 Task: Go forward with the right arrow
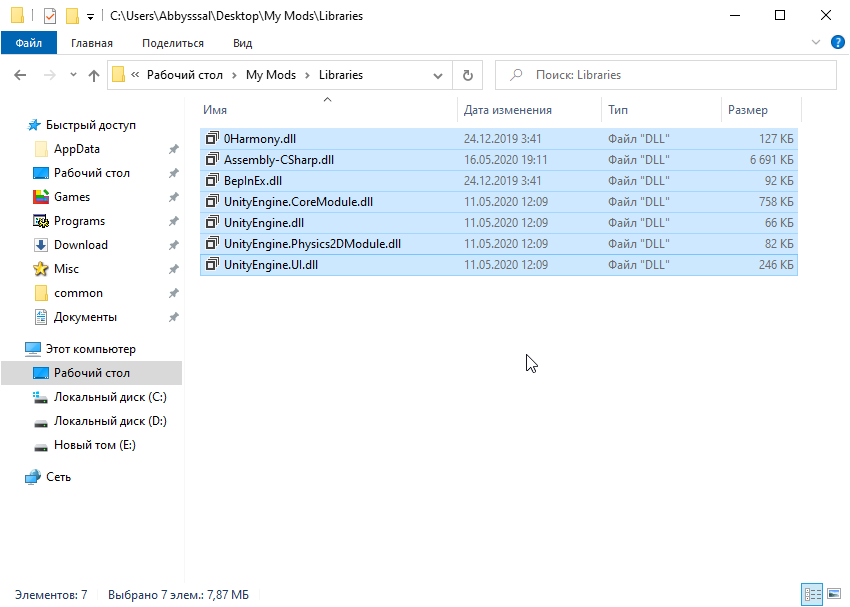tap(49, 75)
